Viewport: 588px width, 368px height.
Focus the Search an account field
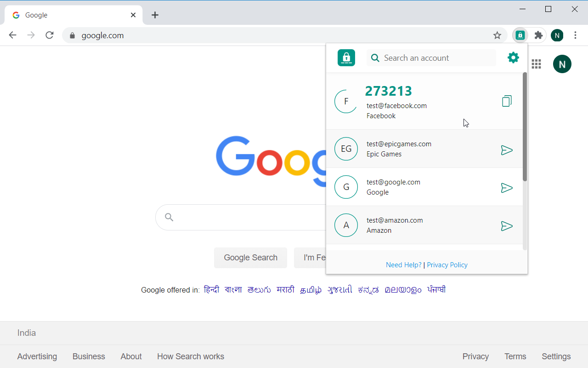point(431,57)
